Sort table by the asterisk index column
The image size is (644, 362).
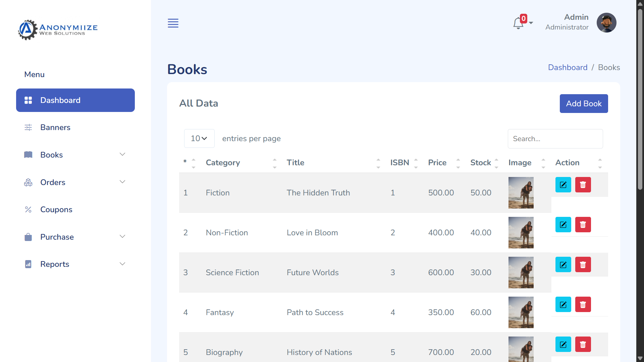[x=190, y=163]
